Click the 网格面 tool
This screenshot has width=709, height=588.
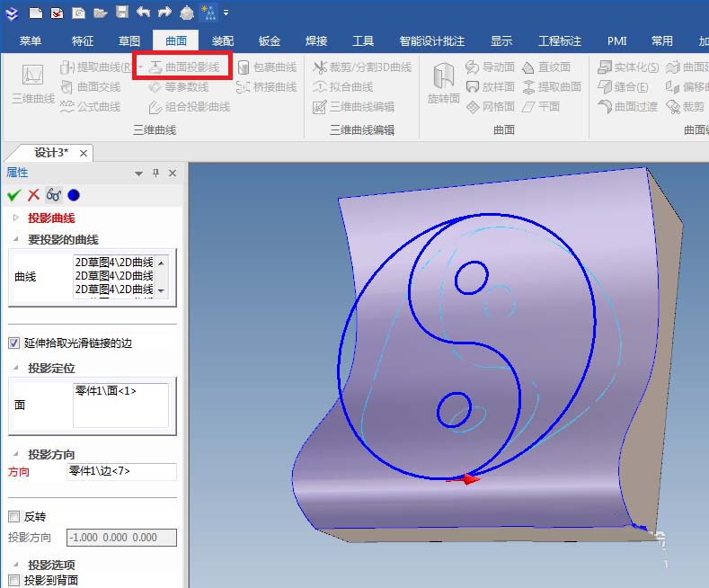coord(490,107)
